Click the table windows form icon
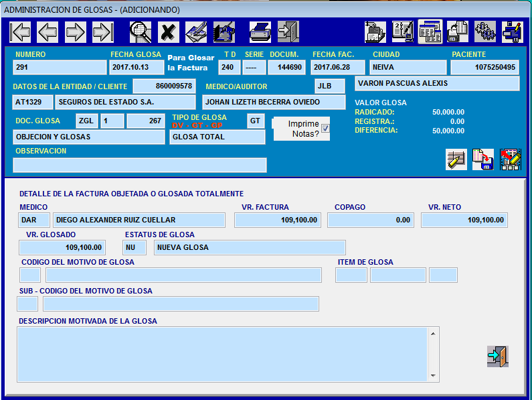Viewport: 532px width, 400px height. click(430, 32)
